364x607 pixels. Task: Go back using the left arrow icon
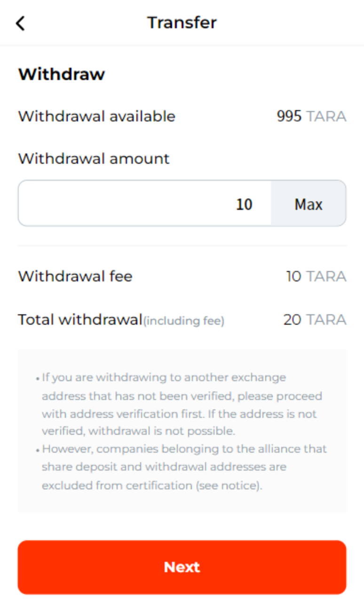[20, 23]
